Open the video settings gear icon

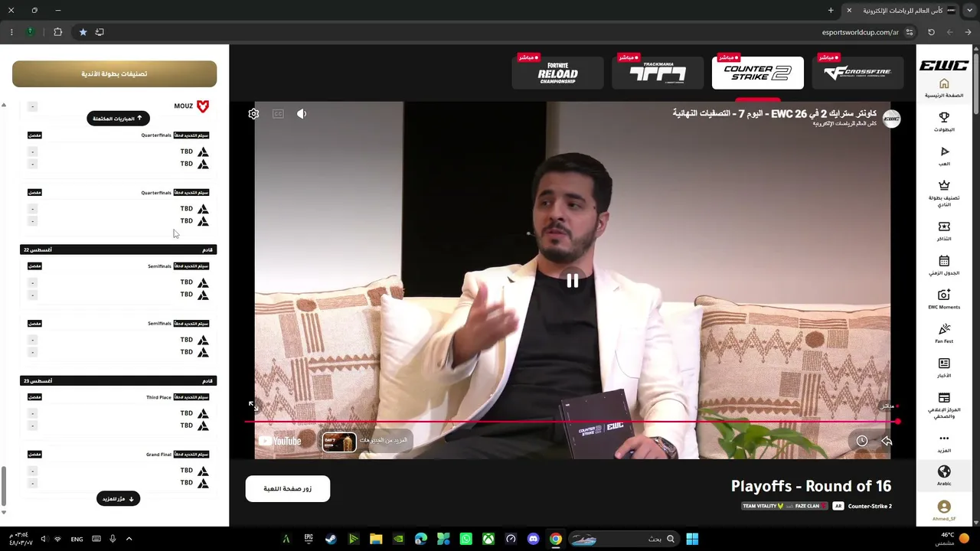click(x=253, y=114)
